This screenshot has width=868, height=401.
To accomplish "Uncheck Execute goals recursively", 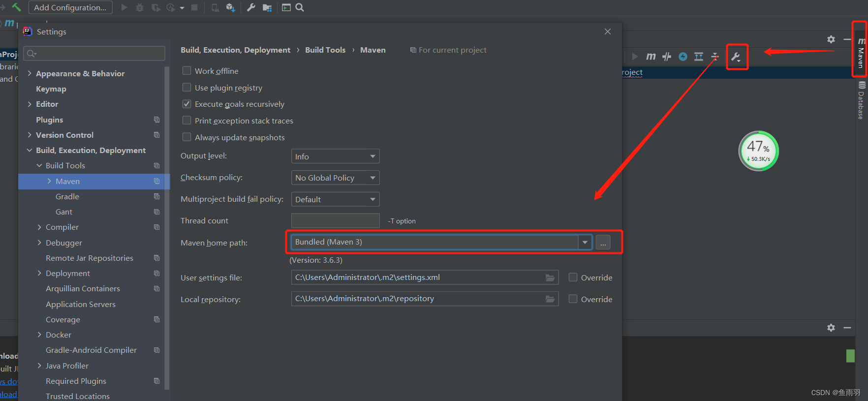I will pyautogui.click(x=186, y=104).
